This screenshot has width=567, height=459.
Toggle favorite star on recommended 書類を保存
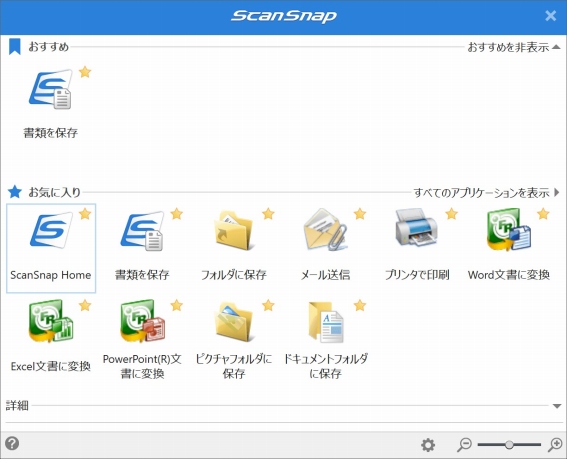tap(85, 72)
